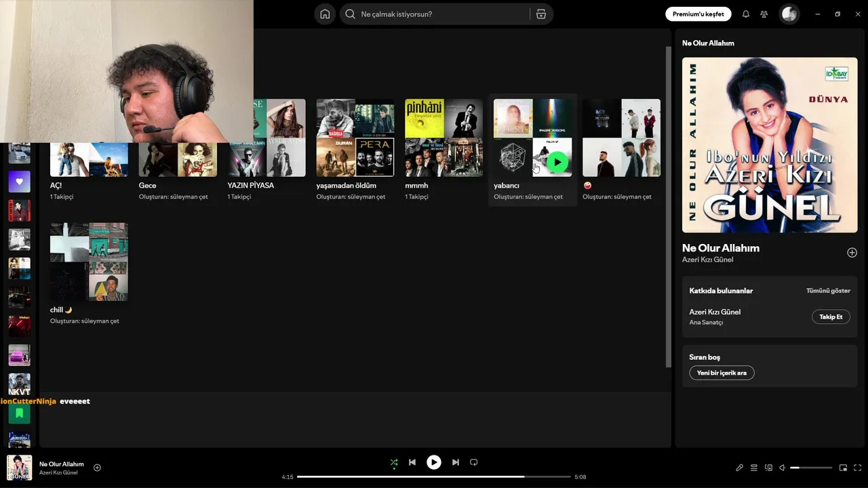Click Premium'u keşfet button
Screen dimensions: 868x488
(698, 14)
